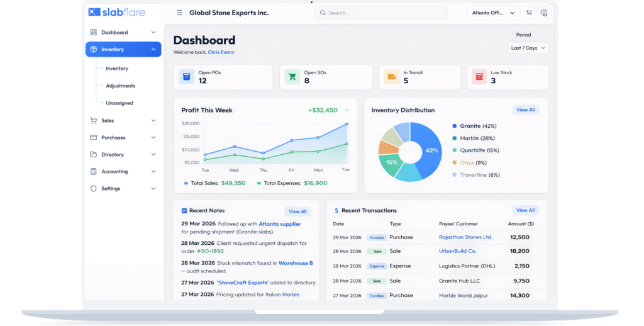Expand the Directory sidebar chevron
The width and height of the screenshot is (644, 326).
pyautogui.click(x=153, y=155)
